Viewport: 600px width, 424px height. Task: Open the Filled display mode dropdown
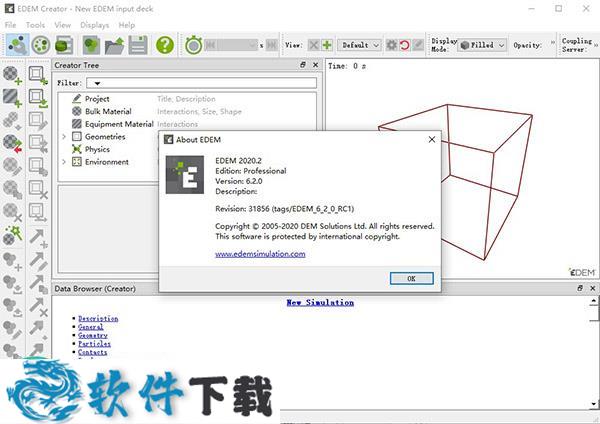(x=483, y=45)
